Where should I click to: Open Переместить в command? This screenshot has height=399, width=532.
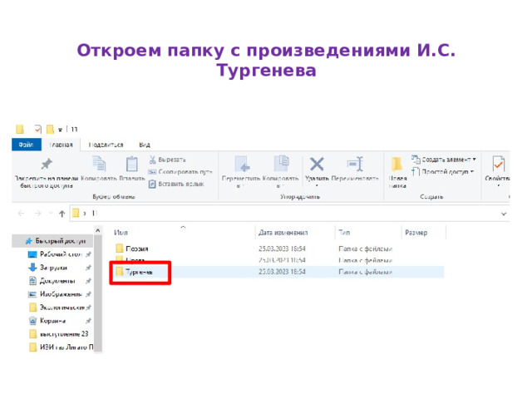point(241,172)
